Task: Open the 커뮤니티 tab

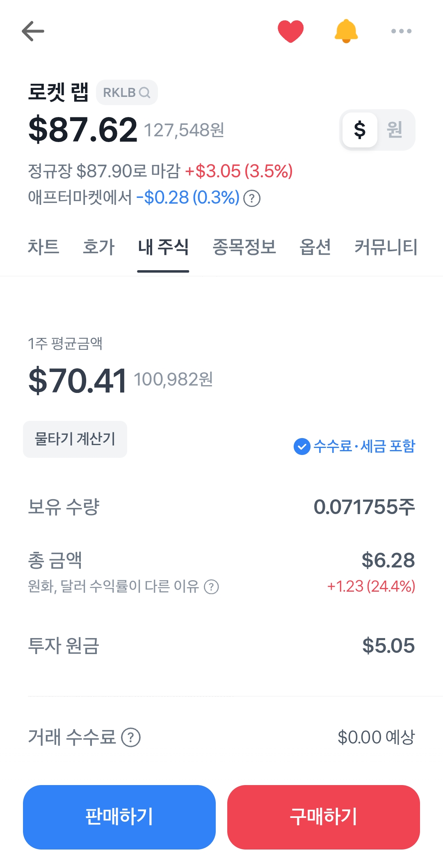Action: (x=386, y=247)
